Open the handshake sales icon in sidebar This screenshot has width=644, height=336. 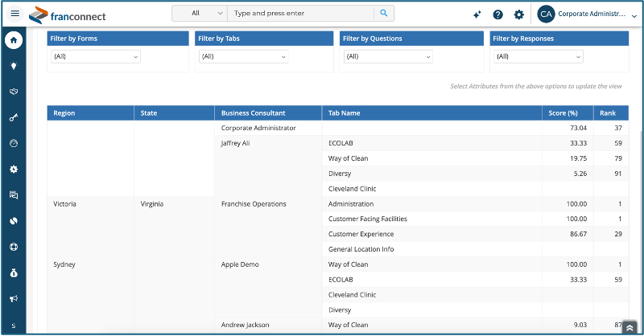(14, 92)
